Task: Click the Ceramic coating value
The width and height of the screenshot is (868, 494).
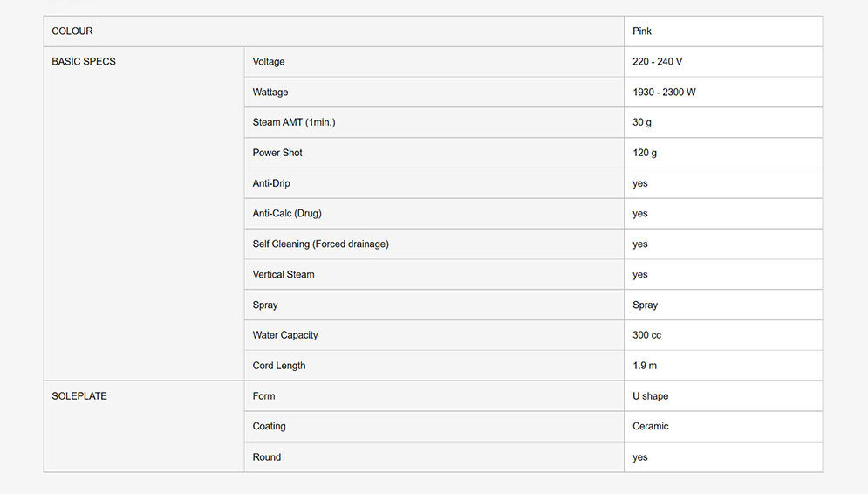Action: point(650,427)
